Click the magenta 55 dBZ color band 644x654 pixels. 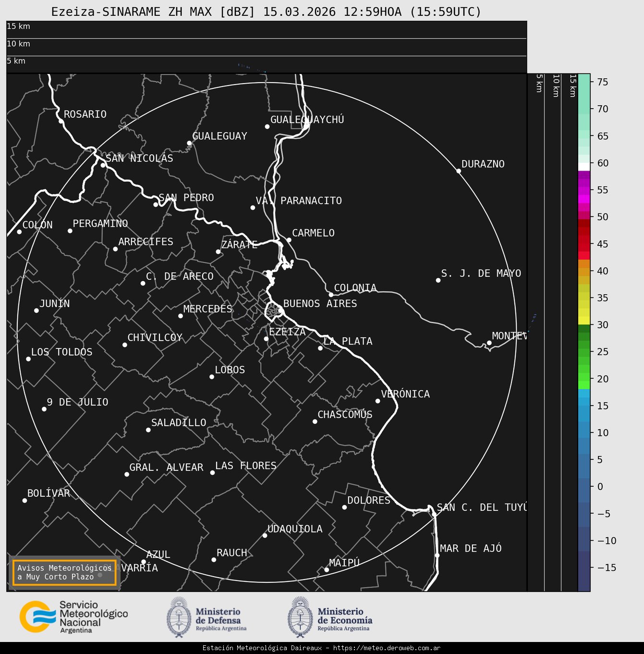584,190
